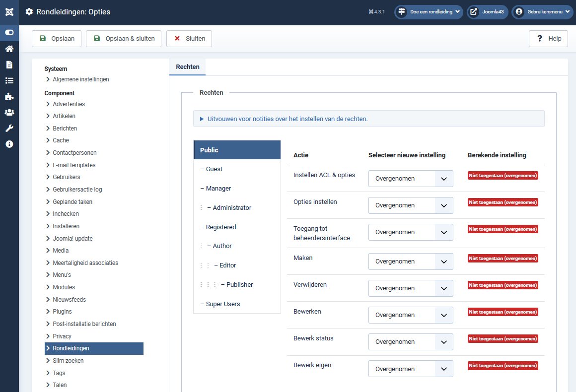
Task: Open the Users group icon
Action: point(9,112)
